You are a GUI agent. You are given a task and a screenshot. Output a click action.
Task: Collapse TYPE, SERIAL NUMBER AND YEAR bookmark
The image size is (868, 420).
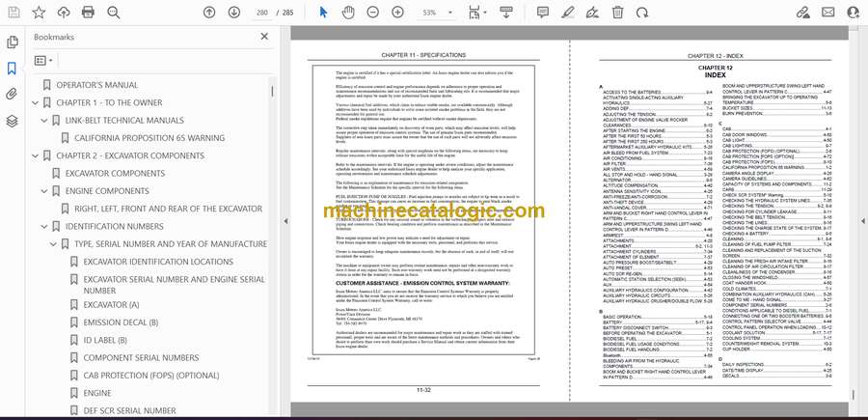(x=53, y=244)
